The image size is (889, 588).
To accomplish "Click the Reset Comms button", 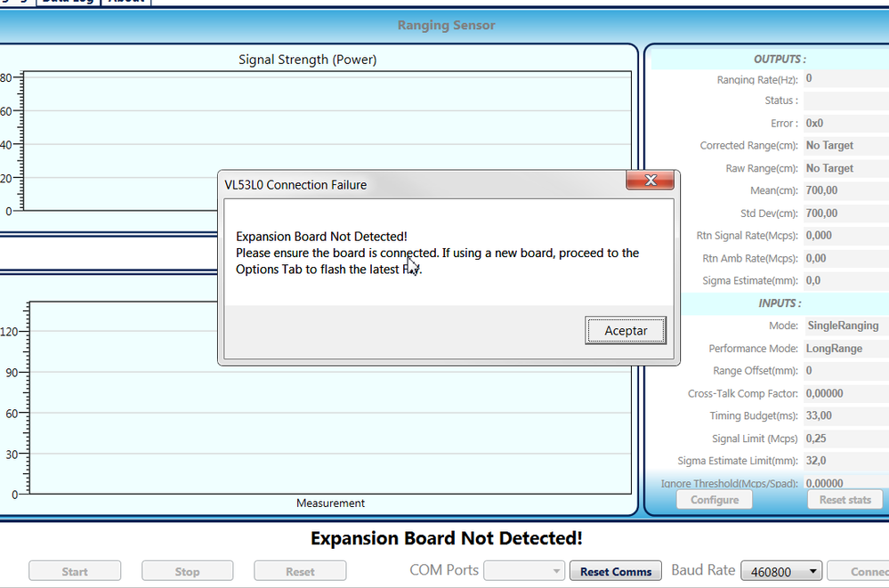I will (x=615, y=572).
